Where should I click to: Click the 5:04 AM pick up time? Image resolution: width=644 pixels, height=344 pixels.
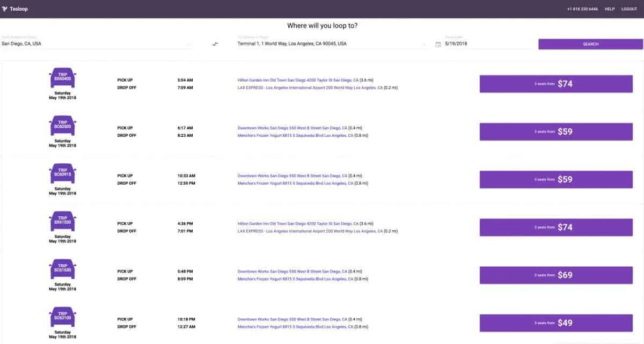click(x=185, y=80)
